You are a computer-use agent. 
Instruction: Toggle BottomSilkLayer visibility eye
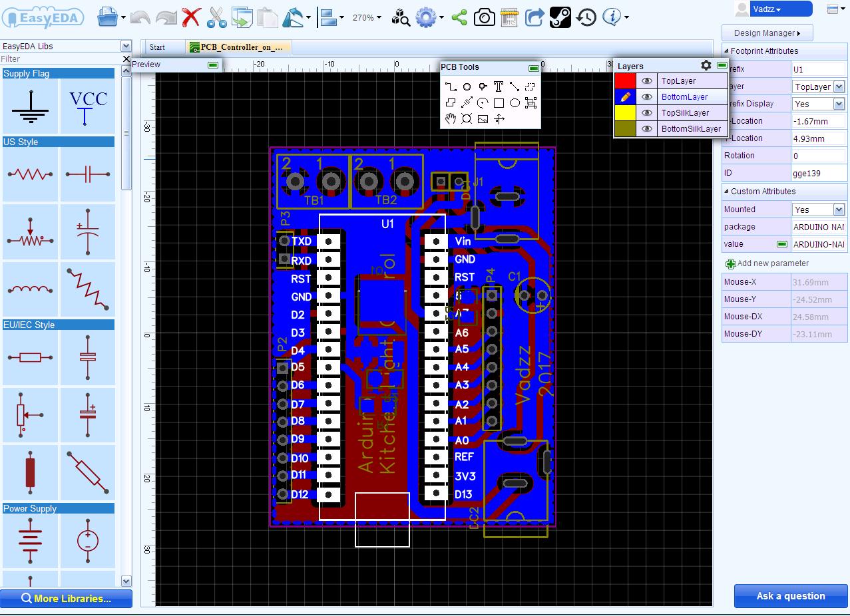(646, 128)
